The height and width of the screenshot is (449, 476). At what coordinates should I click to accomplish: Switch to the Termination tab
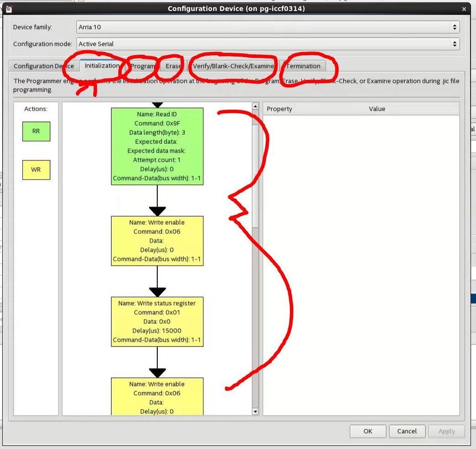click(x=303, y=66)
